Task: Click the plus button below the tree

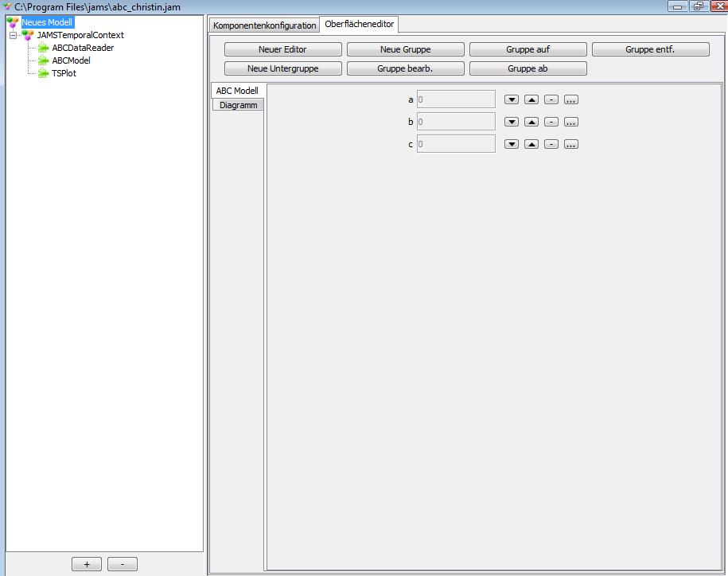Action: click(87, 564)
